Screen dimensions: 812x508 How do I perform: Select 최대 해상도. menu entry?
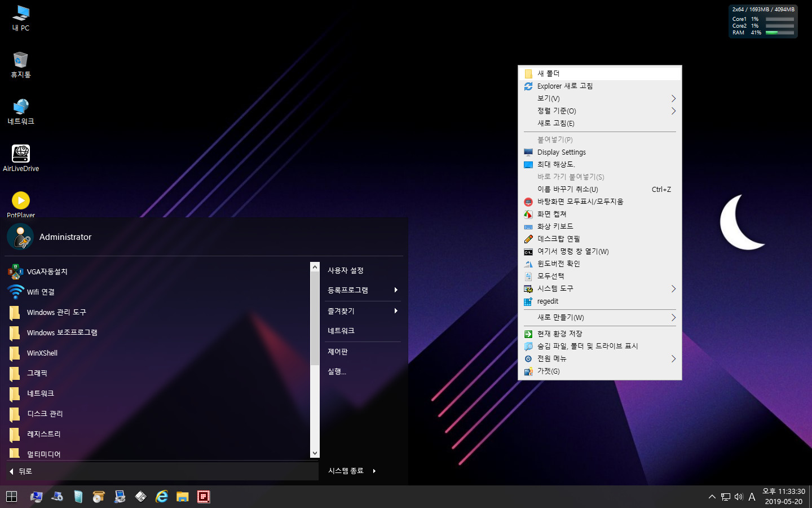[x=600, y=164]
